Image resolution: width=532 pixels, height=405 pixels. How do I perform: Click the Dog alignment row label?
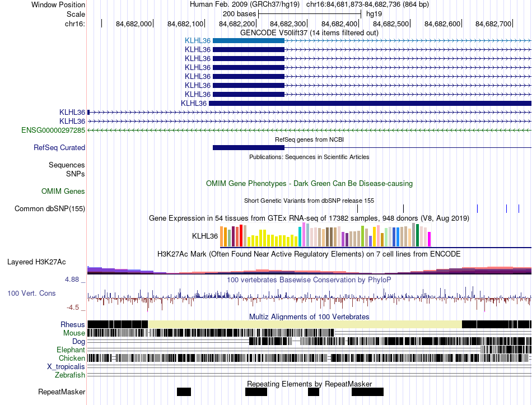pyautogui.click(x=79, y=342)
